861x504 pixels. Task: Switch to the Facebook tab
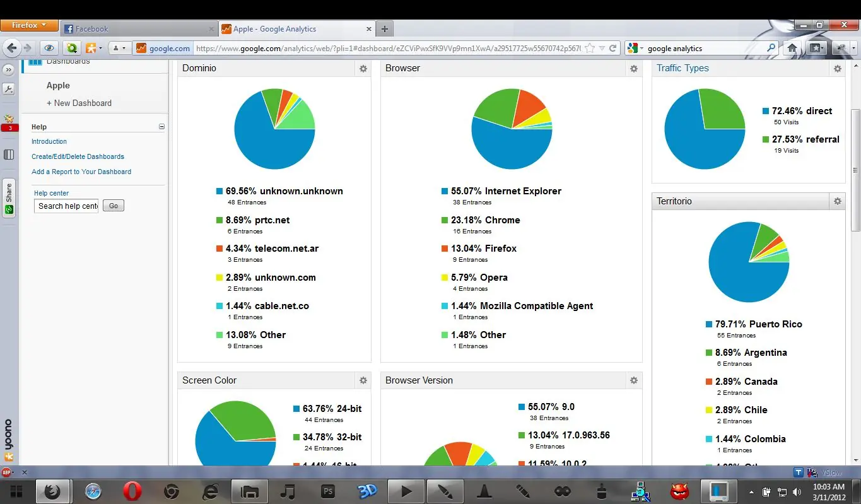[x=139, y=29]
